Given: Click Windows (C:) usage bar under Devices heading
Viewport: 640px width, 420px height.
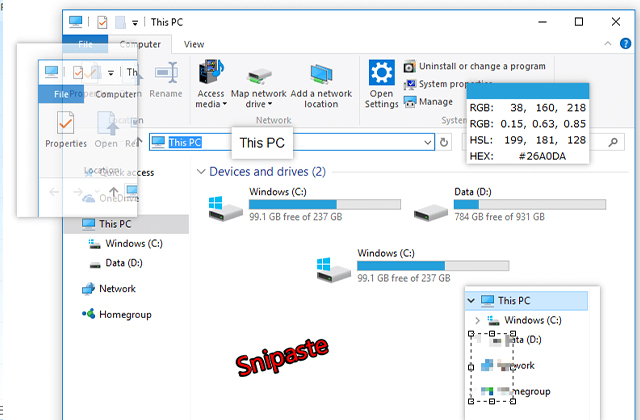Looking at the screenshot, I should tap(325, 204).
